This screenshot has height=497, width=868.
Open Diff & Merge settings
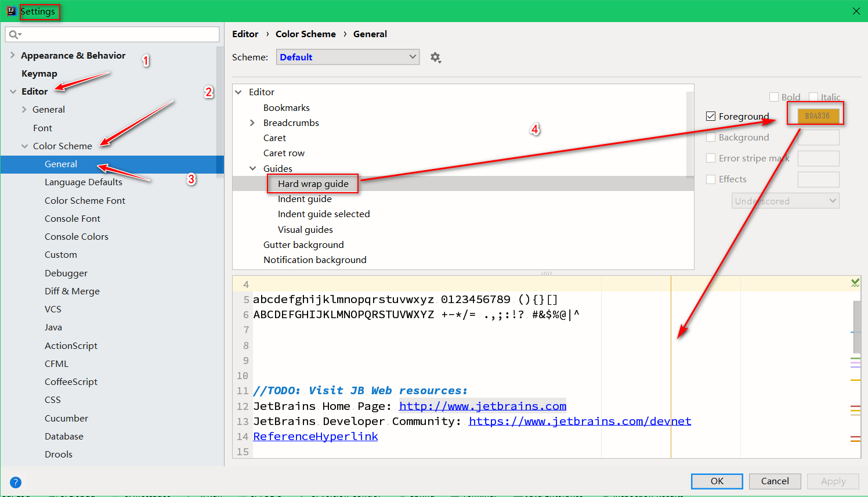pyautogui.click(x=72, y=291)
